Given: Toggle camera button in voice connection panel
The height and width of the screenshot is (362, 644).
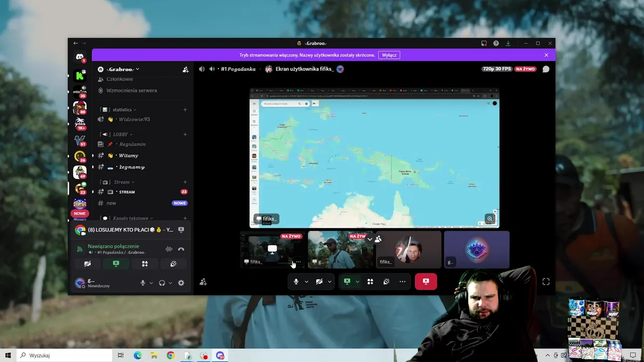Looking at the screenshot, I should (x=88, y=263).
